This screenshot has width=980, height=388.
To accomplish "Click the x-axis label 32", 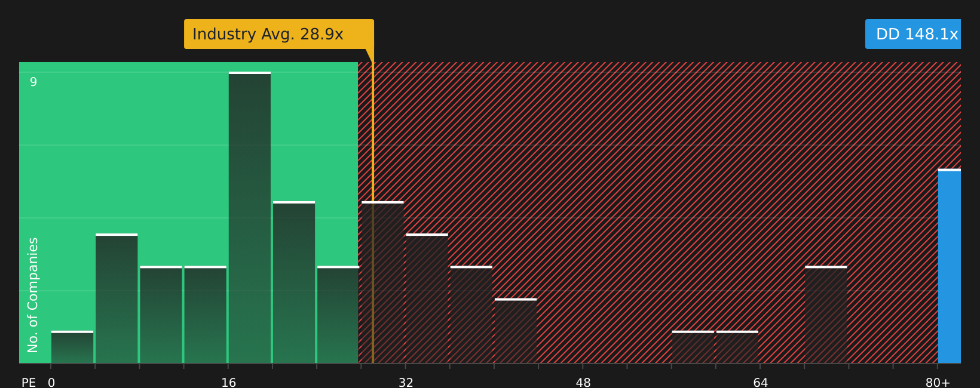I will click(406, 383).
